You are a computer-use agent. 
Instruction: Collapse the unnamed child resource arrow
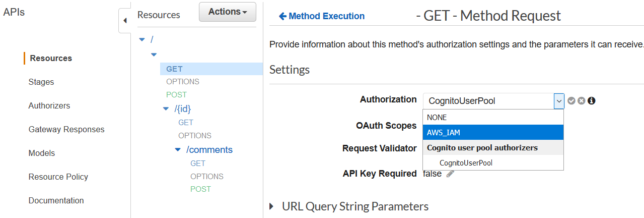coord(154,54)
